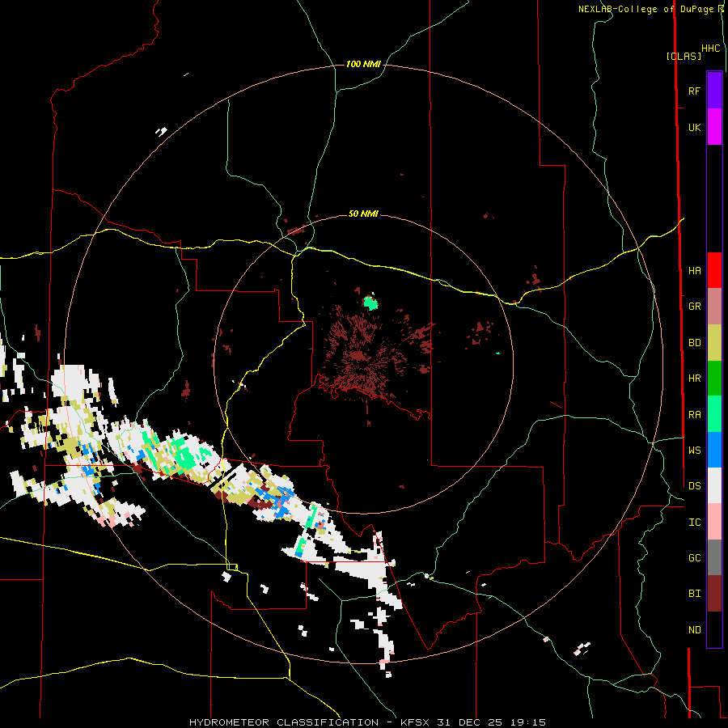Click the UK legend label text

click(695, 127)
